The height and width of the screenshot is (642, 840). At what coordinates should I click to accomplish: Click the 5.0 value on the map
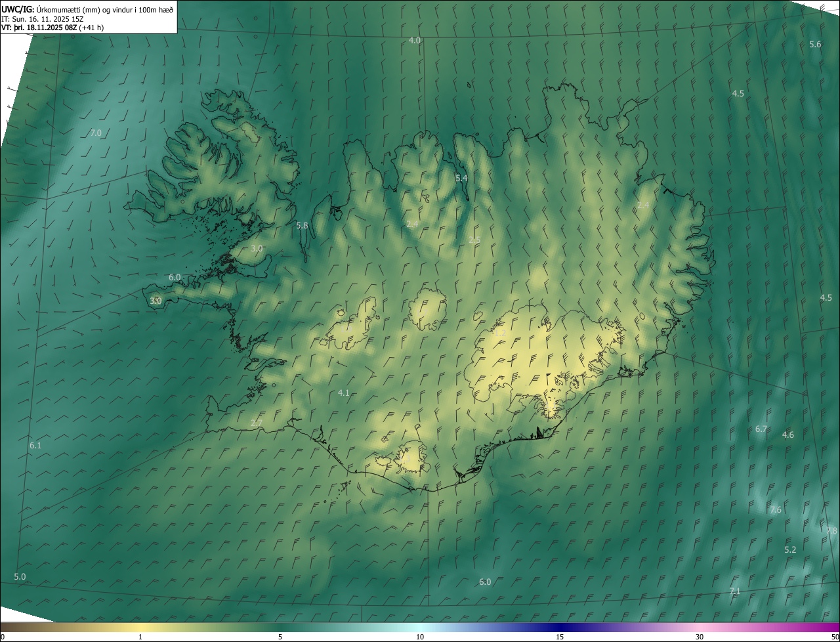pyautogui.click(x=20, y=577)
